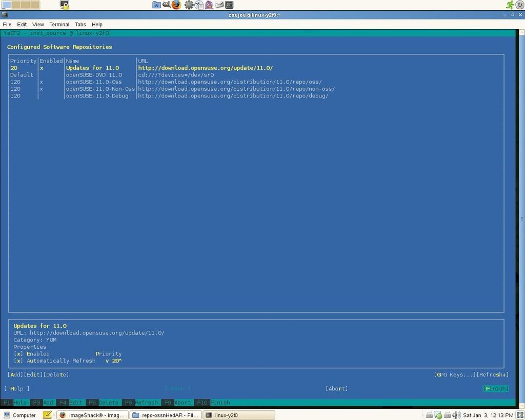Open the Refresh dropdown button
The height and width of the screenshot is (420, 525).
[x=493, y=374]
